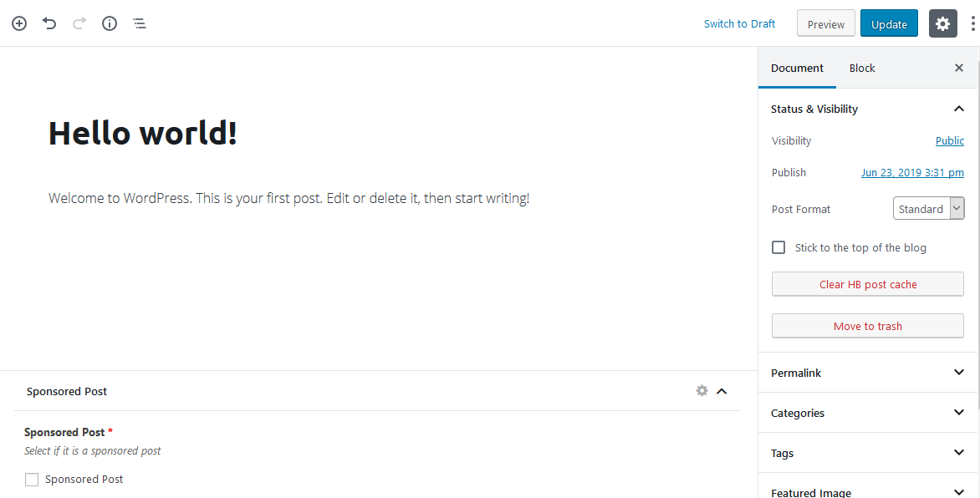Select the Document tab
Image resolution: width=980 pixels, height=498 pixels.
click(797, 69)
